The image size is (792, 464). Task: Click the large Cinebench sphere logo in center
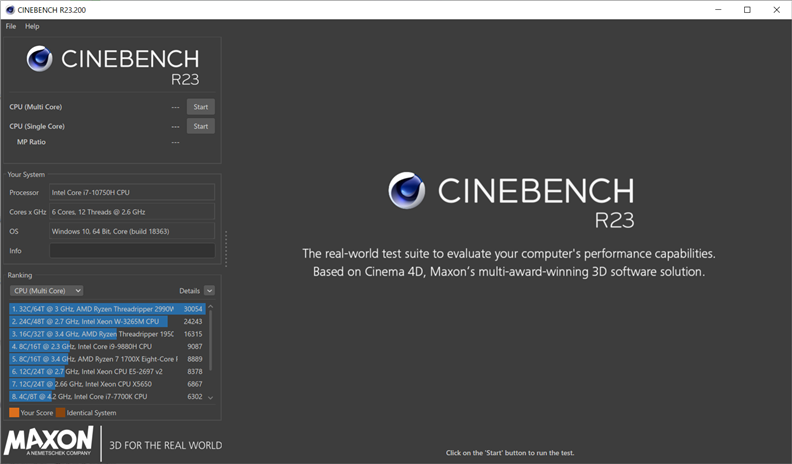407,190
